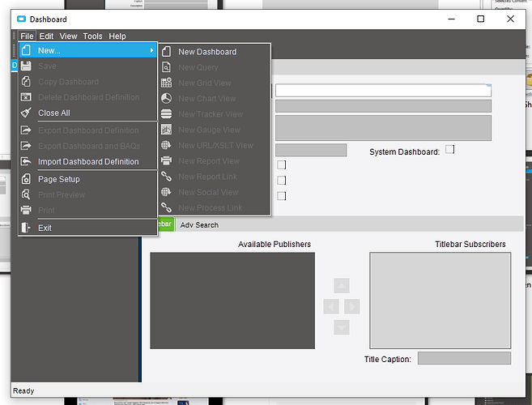The height and width of the screenshot is (405, 532).
Task: Click the short gray field left of System Dashboard
Action: point(311,150)
